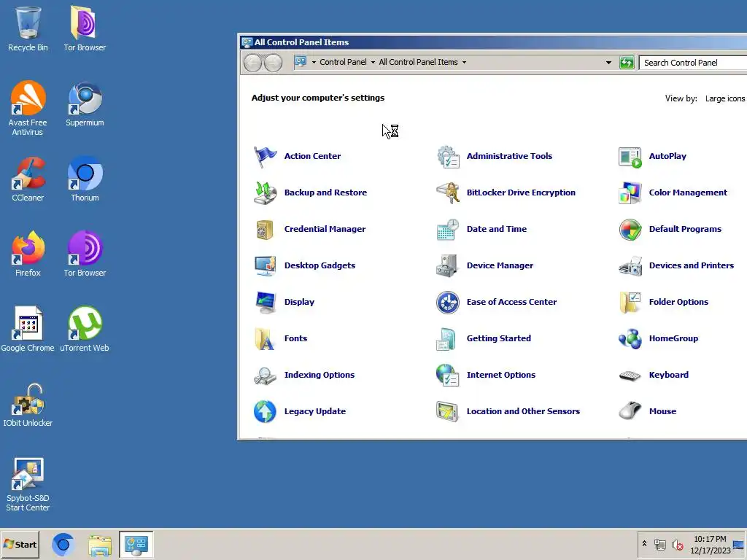Open the Internet Options text link
The image size is (747, 560).
coord(500,376)
